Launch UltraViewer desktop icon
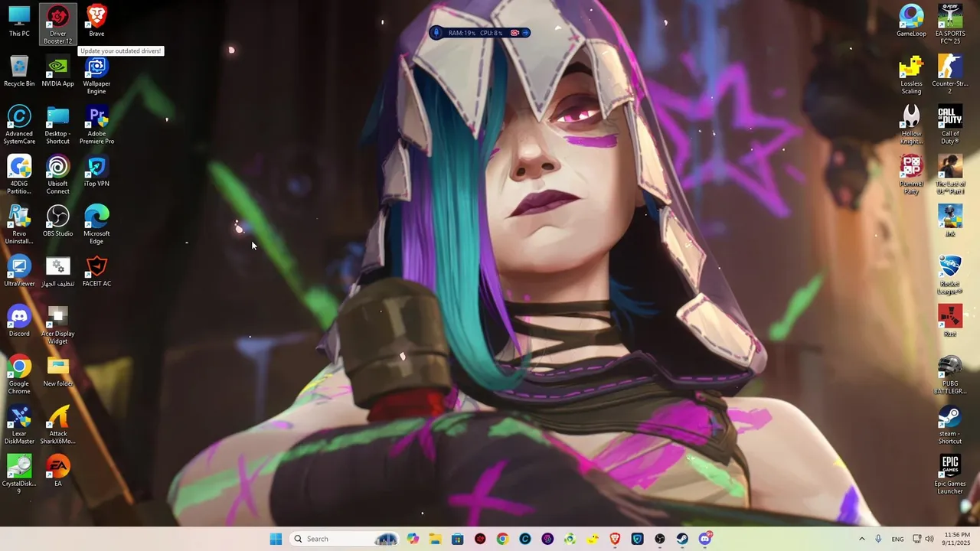980x551 pixels. pyautogui.click(x=19, y=271)
